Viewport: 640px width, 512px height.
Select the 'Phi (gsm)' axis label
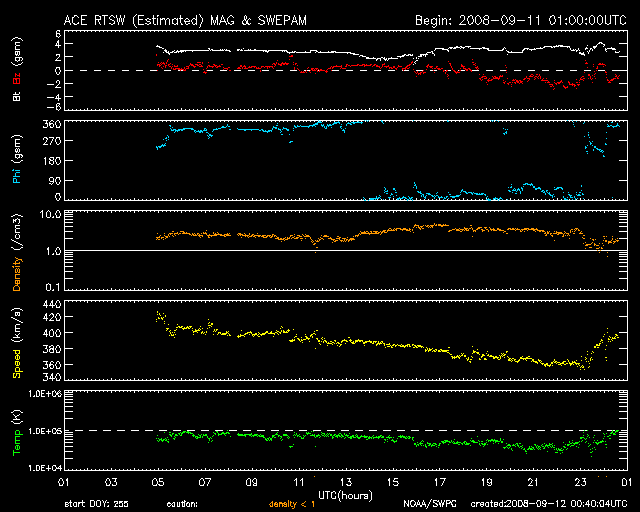click(17, 159)
